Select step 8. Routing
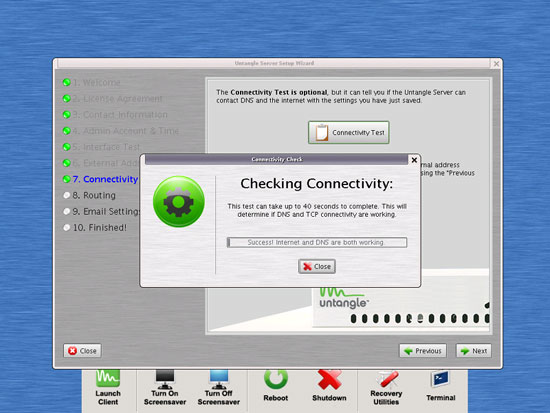This screenshot has height=413, width=550. [x=89, y=195]
